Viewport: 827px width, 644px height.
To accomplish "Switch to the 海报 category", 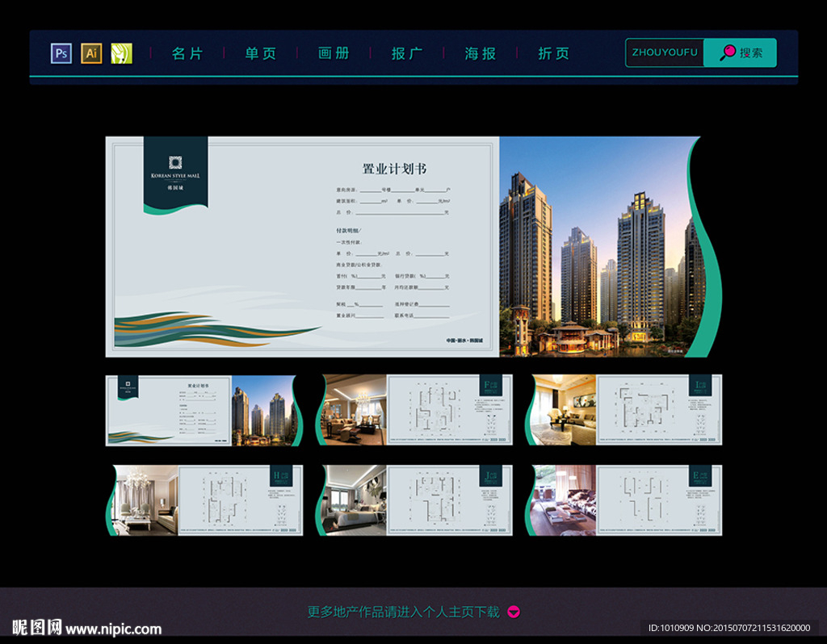I will 480,52.
